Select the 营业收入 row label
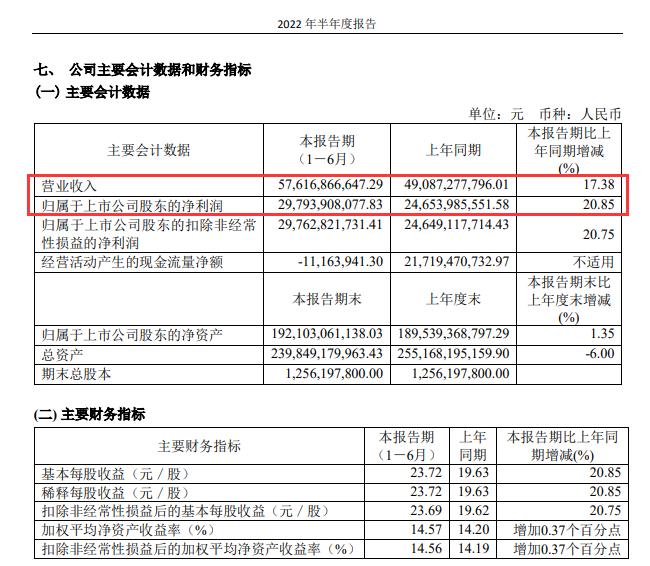Screen dimensions: 650x566 [69, 186]
